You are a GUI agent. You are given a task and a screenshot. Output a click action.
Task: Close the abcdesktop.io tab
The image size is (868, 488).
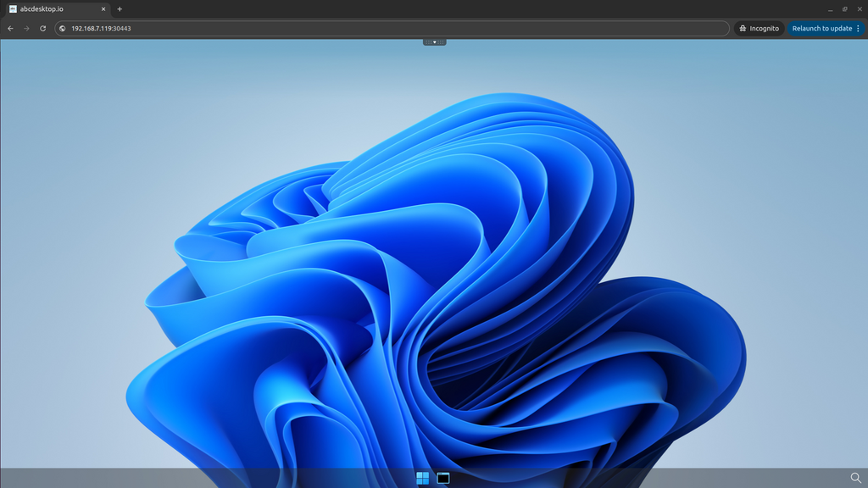[103, 8]
